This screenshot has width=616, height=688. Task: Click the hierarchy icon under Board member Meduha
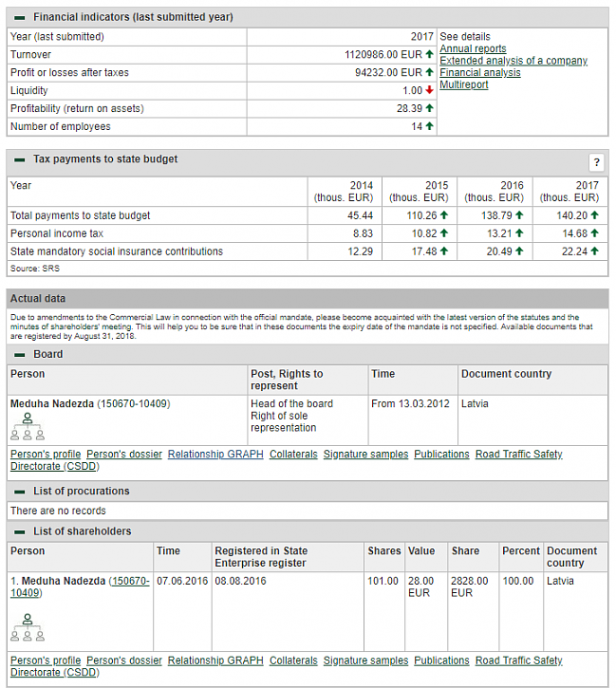click(x=27, y=426)
